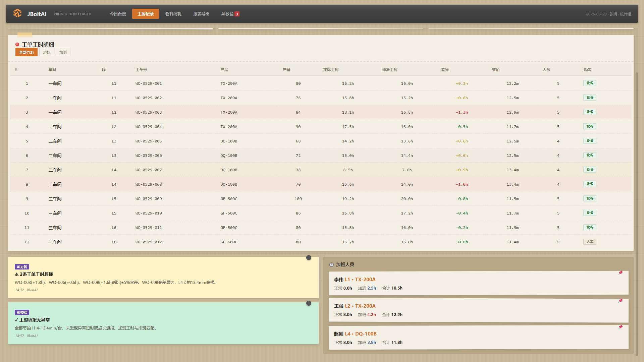Click the warning icon before 3条工单工时超标
Image resolution: width=644 pixels, height=362 pixels.
(x=17, y=275)
